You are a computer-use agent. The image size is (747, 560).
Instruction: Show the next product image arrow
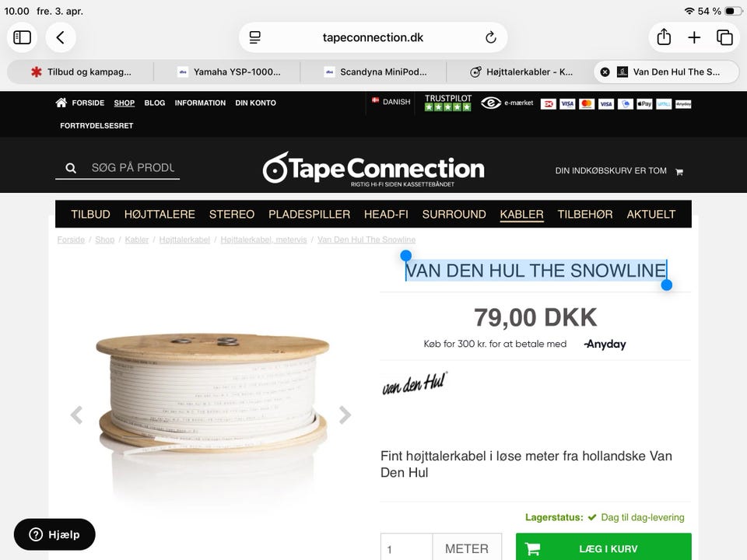pos(345,415)
